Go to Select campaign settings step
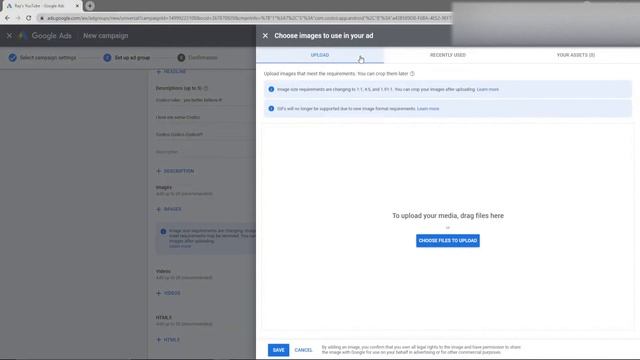This screenshot has height=360, width=640. [42, 58]
